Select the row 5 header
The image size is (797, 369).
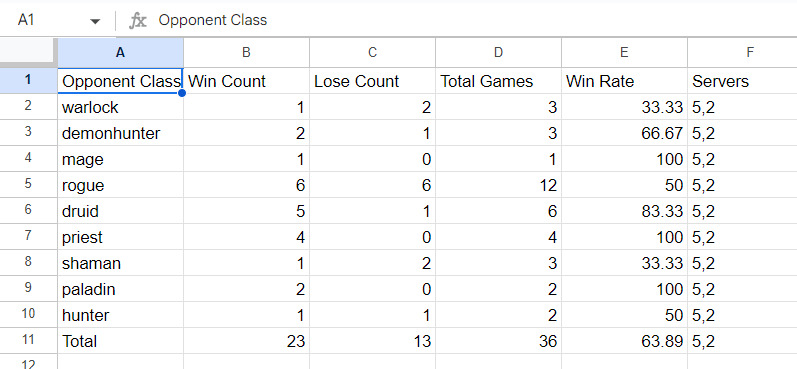tap(28, 185)
